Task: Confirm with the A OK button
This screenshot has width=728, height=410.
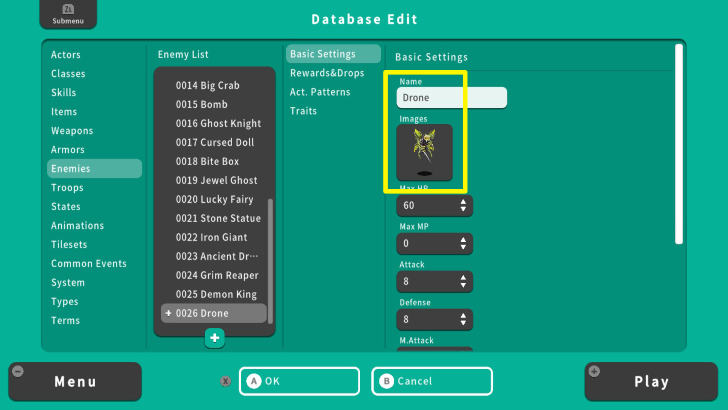Action: [x=299, y=381]
